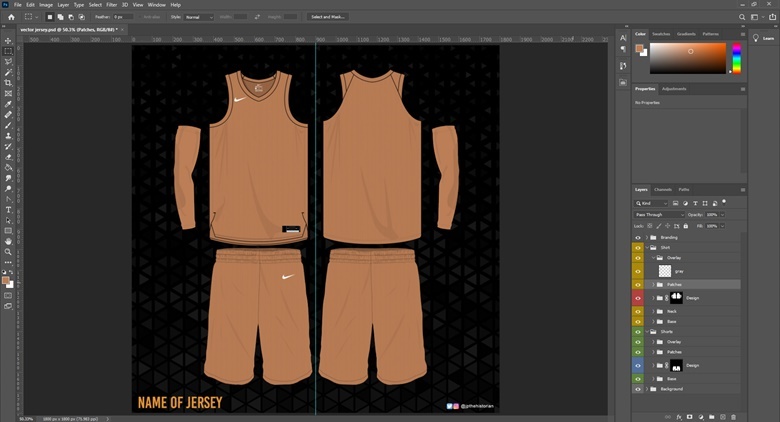Viewport: 780px width, 422px height.
Task: Click the add layer mask icon
Action: (690, 417)
